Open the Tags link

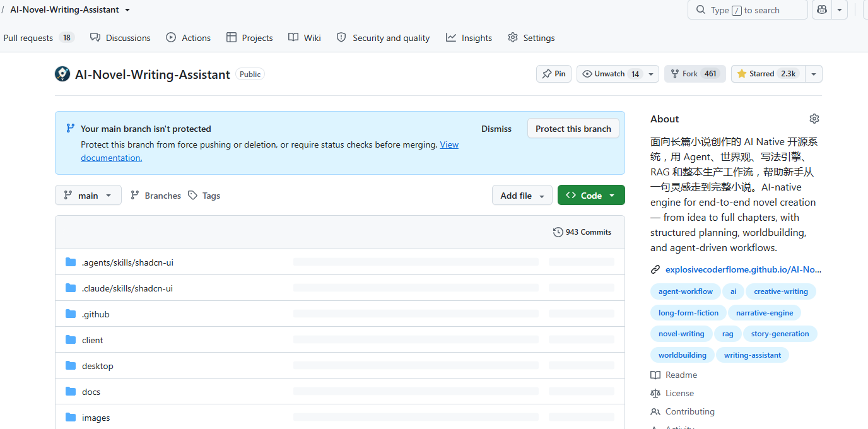[204, 196]
